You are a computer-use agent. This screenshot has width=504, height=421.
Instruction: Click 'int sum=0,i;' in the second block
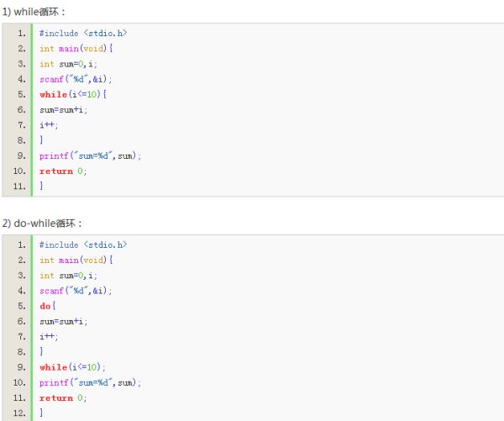pyautogui.click(x=68, y=276)
